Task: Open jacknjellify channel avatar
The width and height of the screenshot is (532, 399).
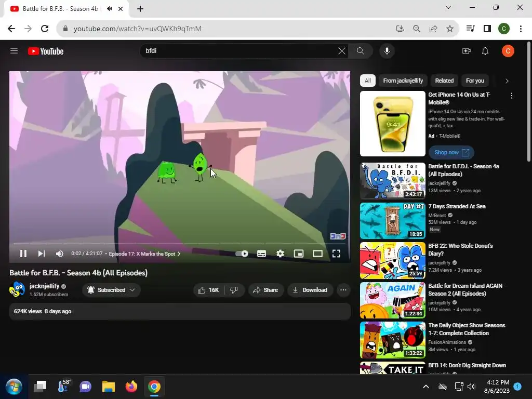Action: pos(17,289)
